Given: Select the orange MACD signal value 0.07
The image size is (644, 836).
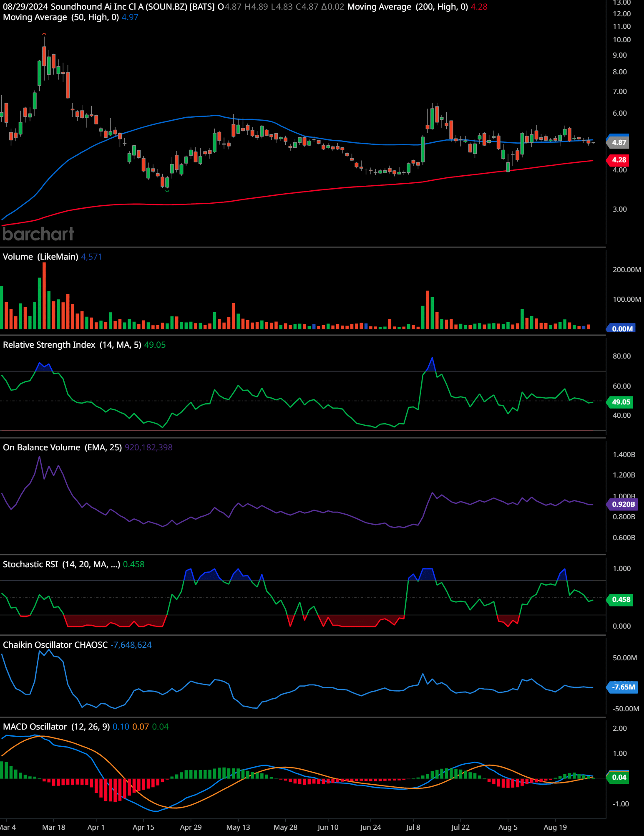Looking at the screenshot, I should pyautogui.click(x=141, y=727).
